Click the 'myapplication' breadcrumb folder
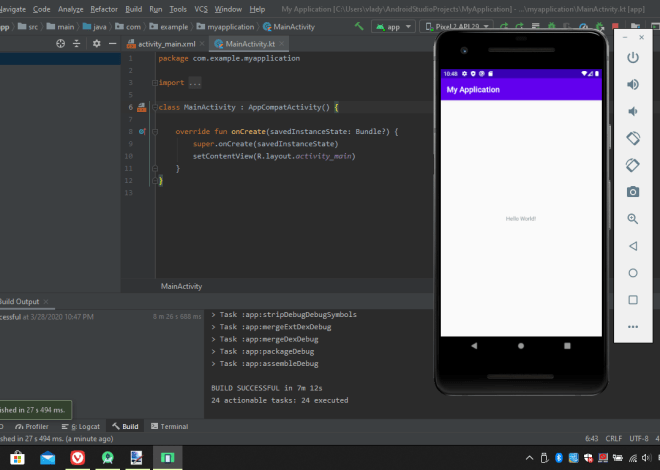 [x=225, y=27]
